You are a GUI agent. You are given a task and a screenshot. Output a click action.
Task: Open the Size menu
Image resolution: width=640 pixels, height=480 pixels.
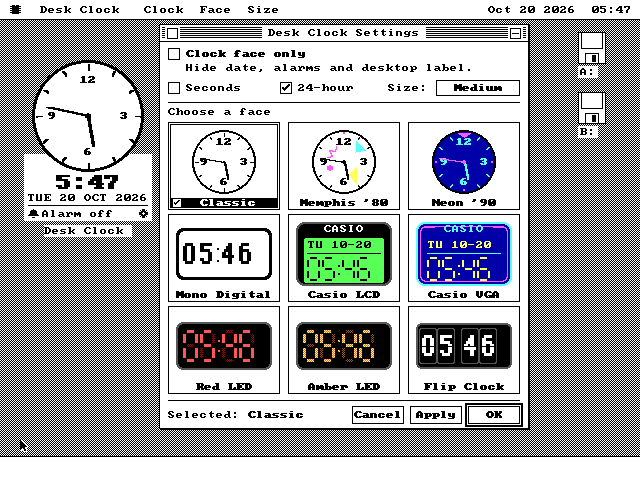tap(263, 9)
